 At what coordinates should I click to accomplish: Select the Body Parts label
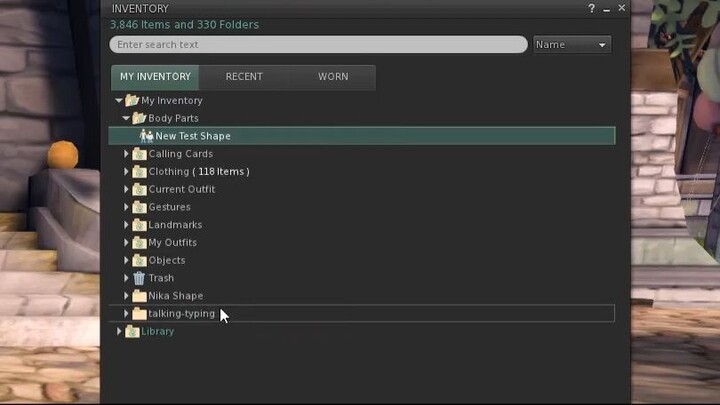pos(173,118)
